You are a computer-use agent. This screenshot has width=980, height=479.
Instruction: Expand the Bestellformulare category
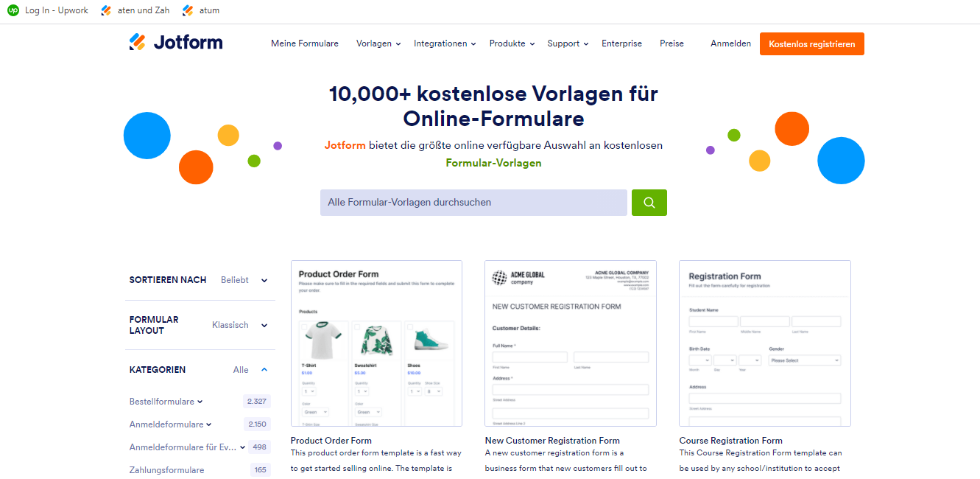point(166,402)
